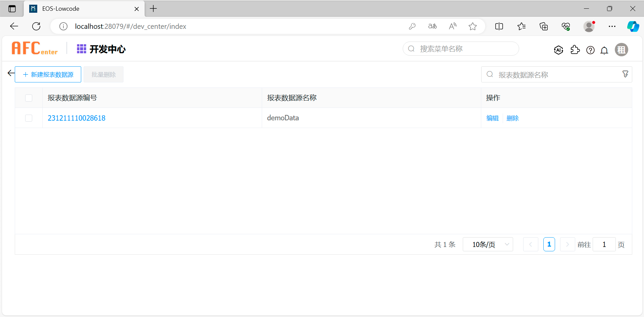The height and width of the screenshot is (317, 644).
Task: Click the 新建报表数据源 button
Action: [48, 74]
